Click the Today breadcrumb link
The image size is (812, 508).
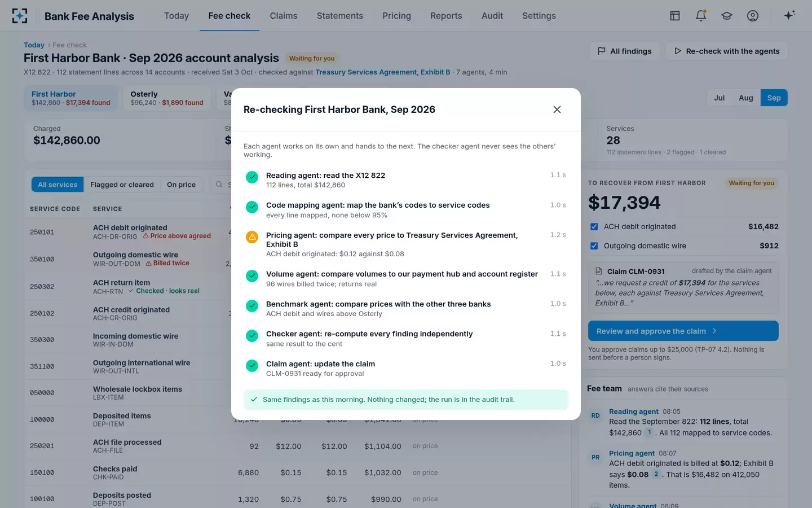pyautogui.click(x=34, y=45)
